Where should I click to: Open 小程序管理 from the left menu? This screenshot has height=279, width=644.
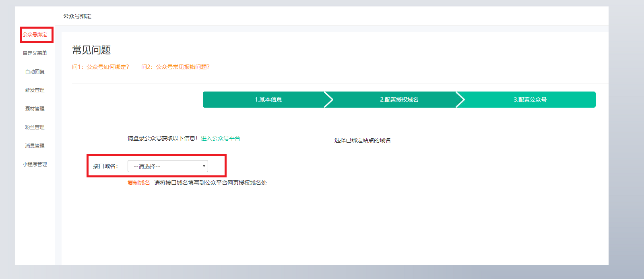point(35,164)
